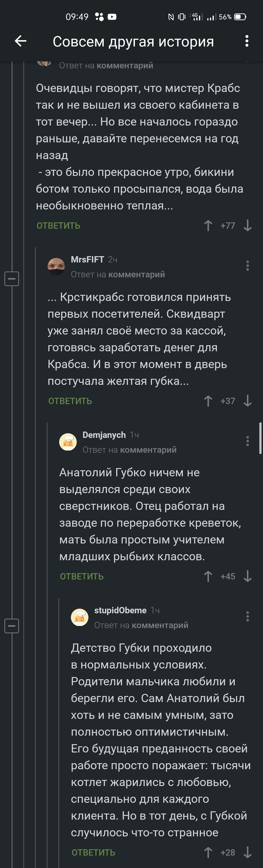
Task: Open parent comment link under Demjanych
Action: pyautogui.click(x=148, y=450)
